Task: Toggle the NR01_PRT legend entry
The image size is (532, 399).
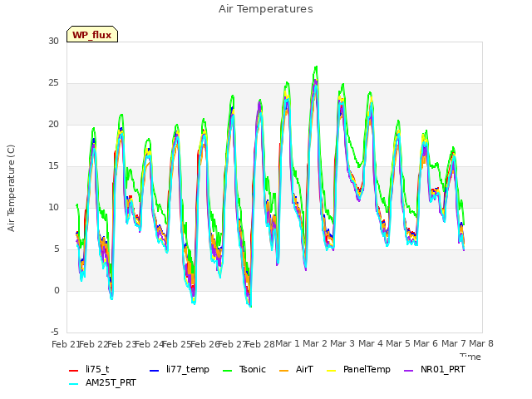Action: click(434, 369)
